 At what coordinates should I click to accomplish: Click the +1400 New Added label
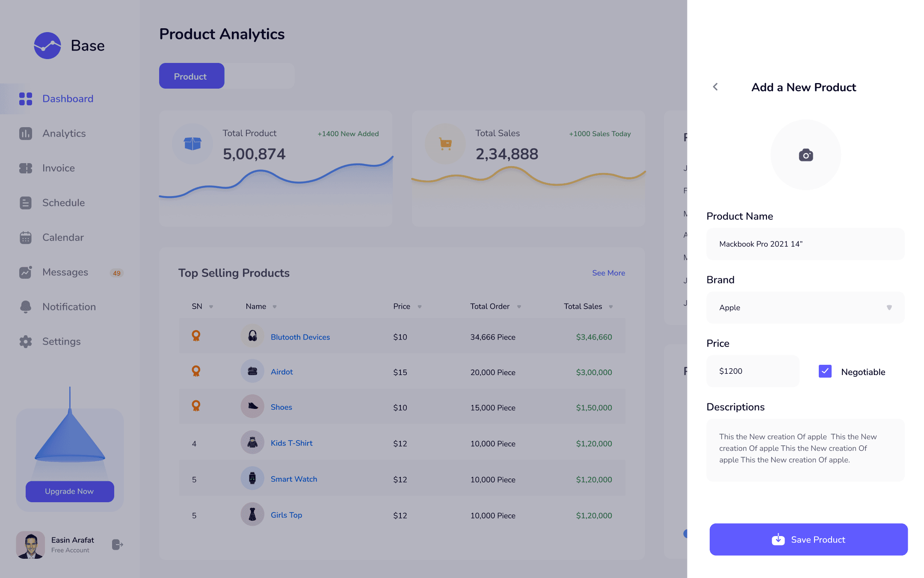tap(348, 134)
